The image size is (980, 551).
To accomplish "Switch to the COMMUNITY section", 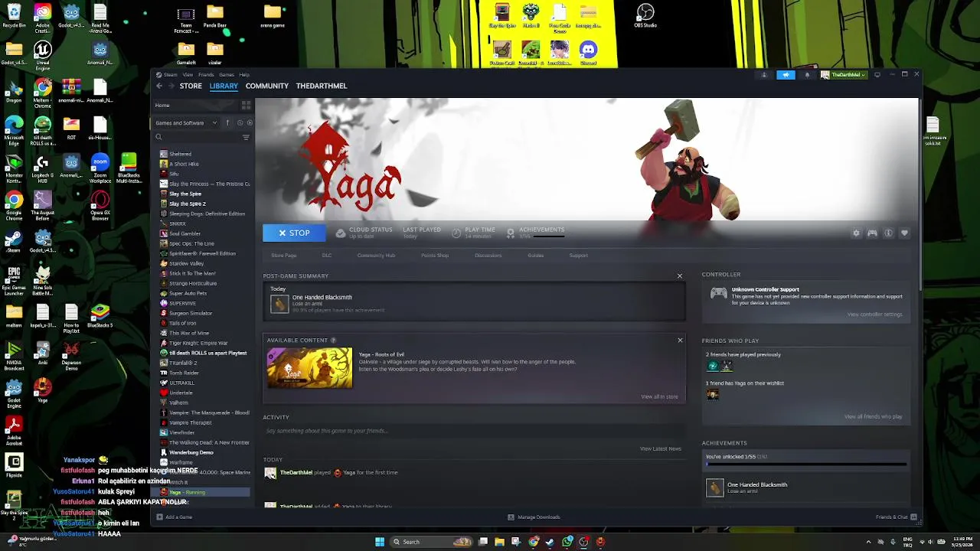I will (x=267, y=86).
